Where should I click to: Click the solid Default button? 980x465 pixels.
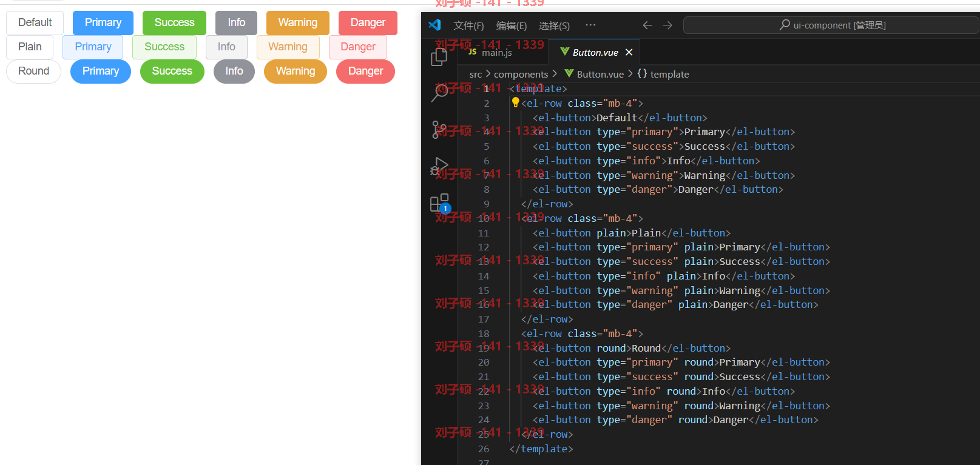tap(35, 22)
